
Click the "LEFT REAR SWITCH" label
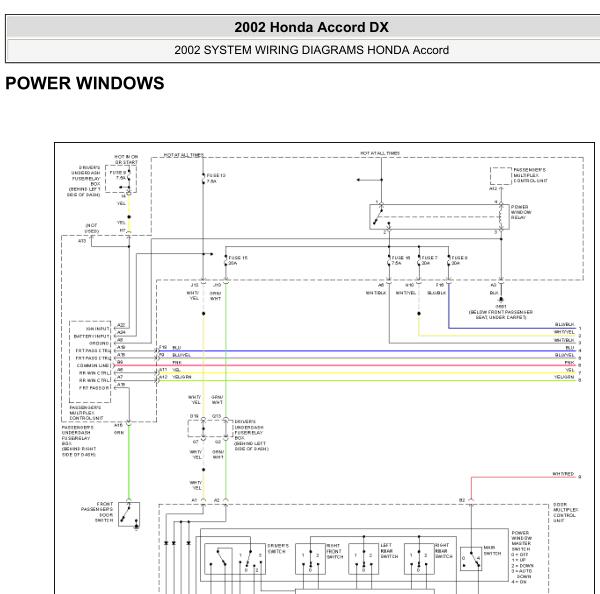click(x=389, y=551)
